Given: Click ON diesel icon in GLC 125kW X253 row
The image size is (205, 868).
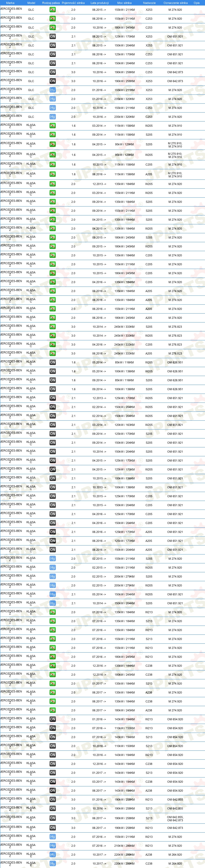Looking at the screenshot, I should (x=52, y=36).
